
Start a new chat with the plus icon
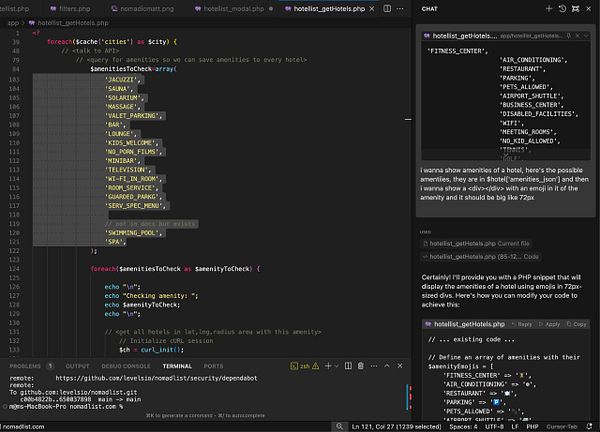[x=549, y=8]
